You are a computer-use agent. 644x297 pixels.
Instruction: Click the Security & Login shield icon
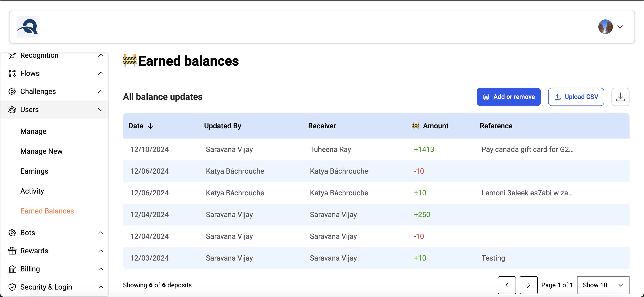click(12, 287)
